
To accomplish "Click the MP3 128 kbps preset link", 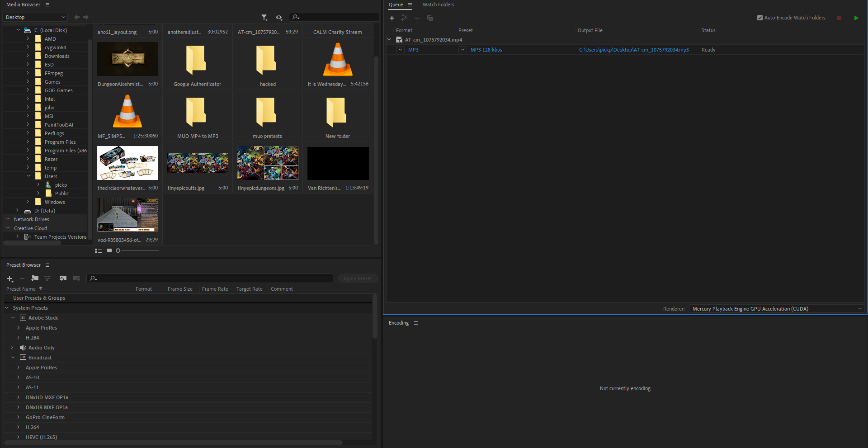I will tap(486, 50).
